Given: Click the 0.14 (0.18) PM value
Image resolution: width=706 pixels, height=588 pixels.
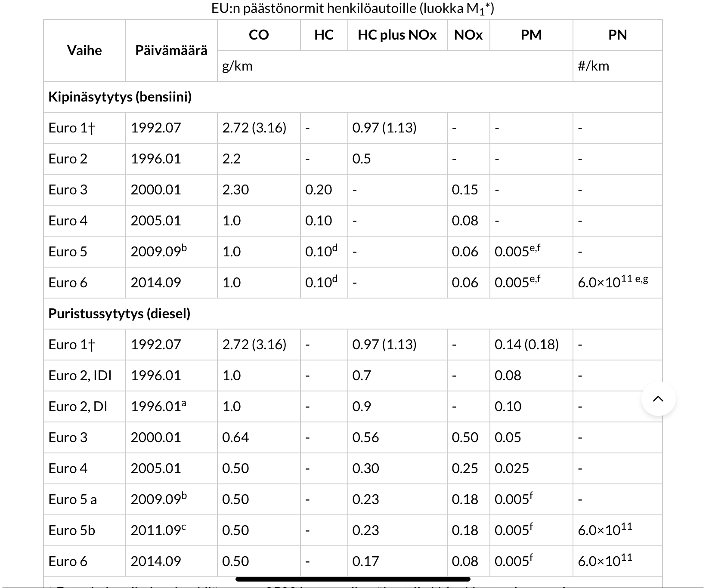Looking at the screenshot, I should coord(526,345).
